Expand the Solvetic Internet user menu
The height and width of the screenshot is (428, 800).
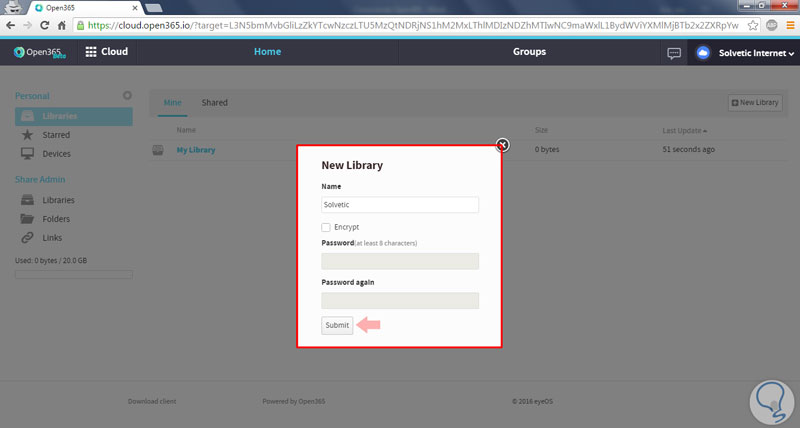(x=756, y=53)
